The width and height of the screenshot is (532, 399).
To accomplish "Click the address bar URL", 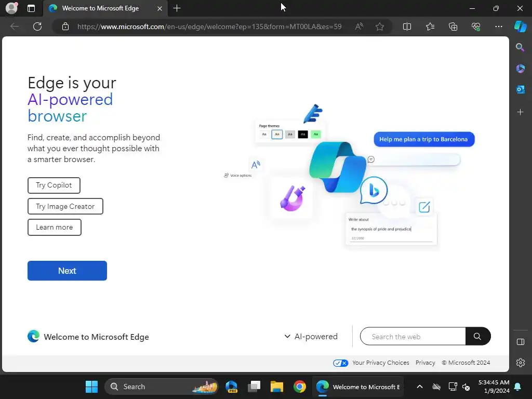I will click(209, 26).
